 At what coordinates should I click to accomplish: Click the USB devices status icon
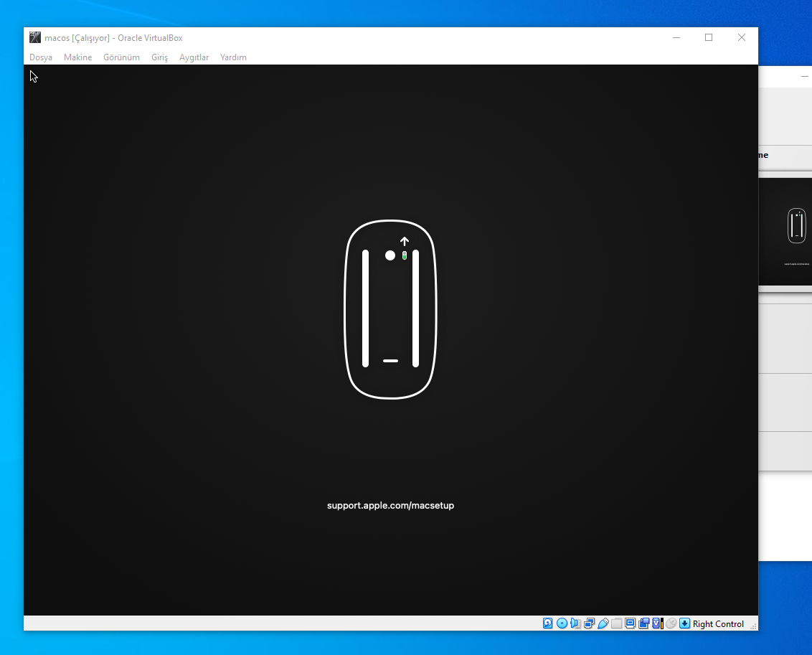(603, 623)
